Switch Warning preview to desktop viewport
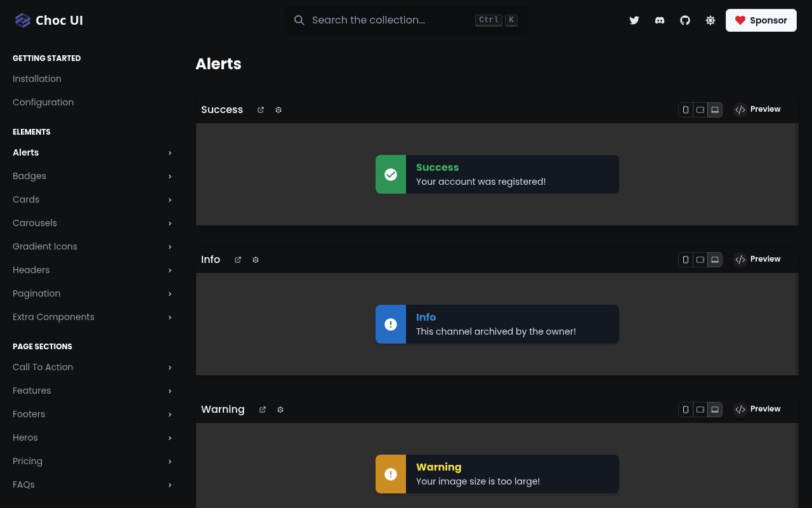 pos(714,409)
